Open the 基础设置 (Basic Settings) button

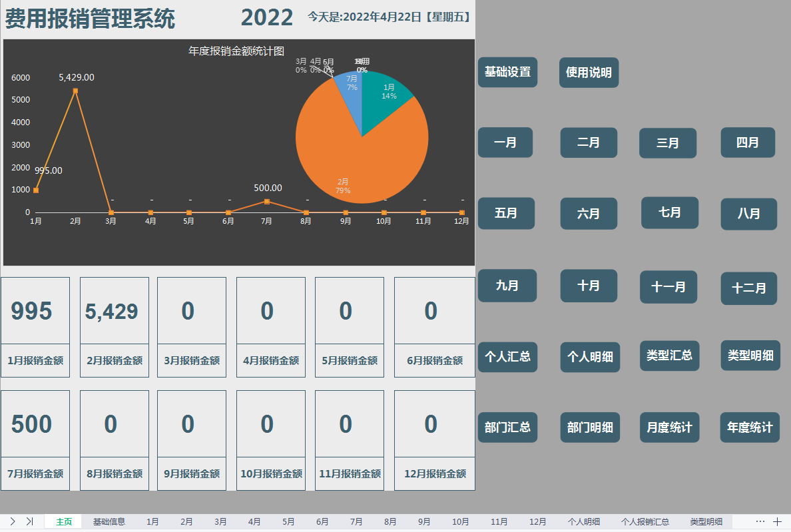[507, 73]
